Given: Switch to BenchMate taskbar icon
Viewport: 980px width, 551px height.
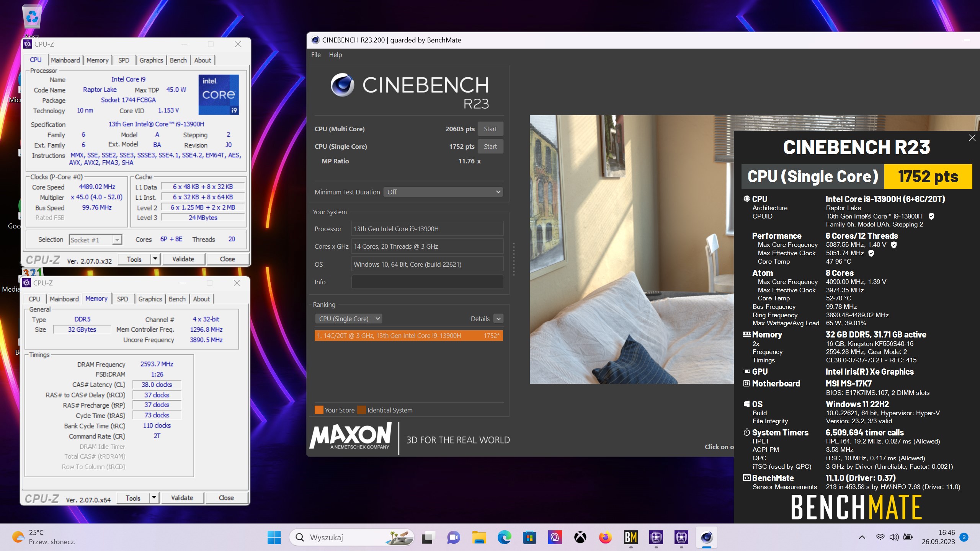Looking at the screenshot, I should [x=630, y=538].
